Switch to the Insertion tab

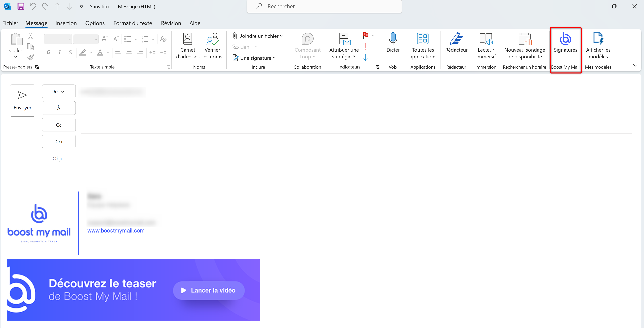pyautogui.click(x=66, y=23)
